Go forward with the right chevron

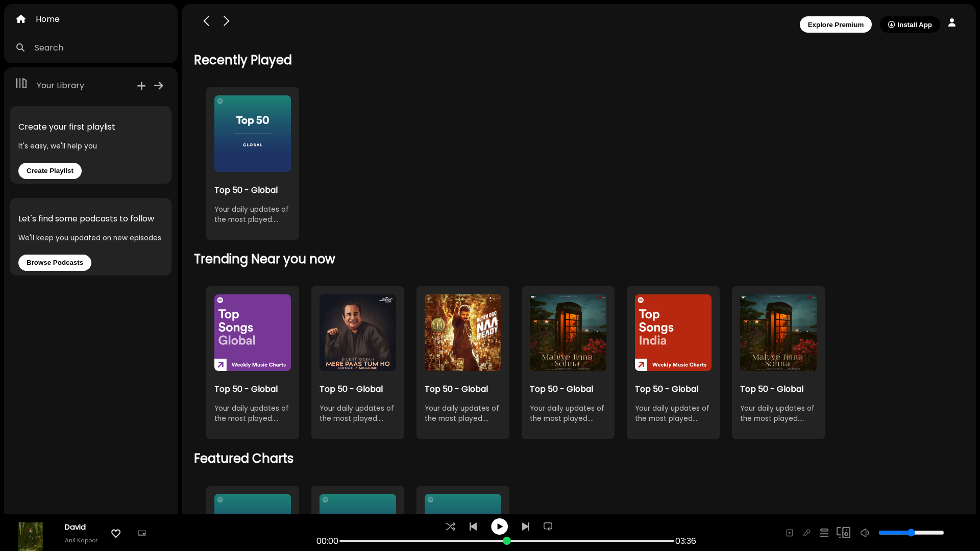coord(226,21)
